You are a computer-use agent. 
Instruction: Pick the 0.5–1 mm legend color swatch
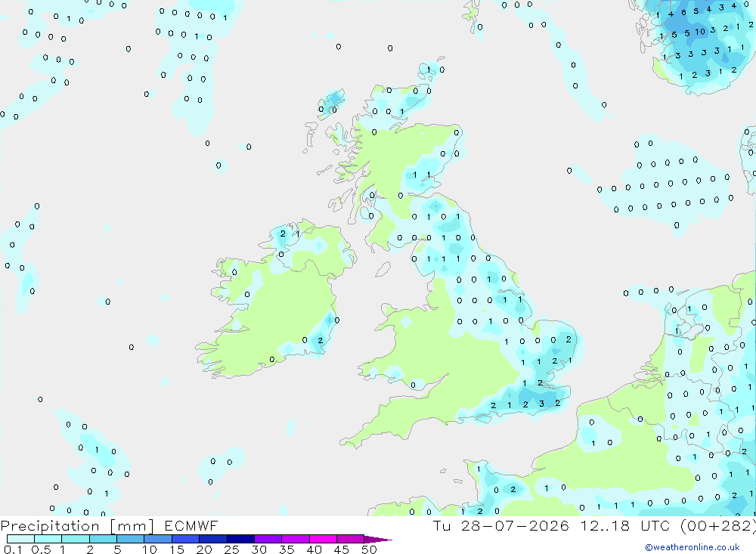pos(48,539)
